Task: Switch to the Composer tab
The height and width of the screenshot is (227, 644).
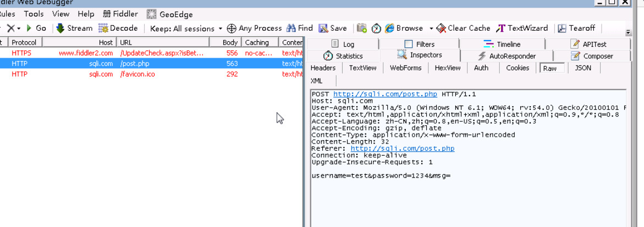Action: 592,56
